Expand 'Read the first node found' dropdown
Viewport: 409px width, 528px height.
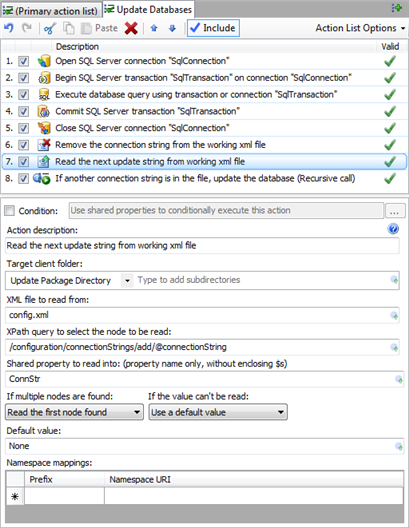[x=74, y=412]
